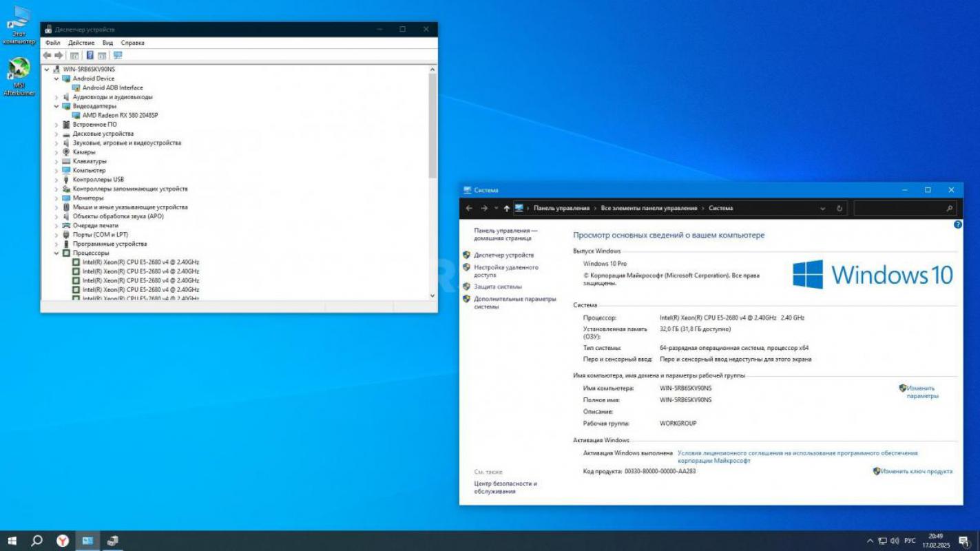Viewport: 980px width, 551px height.
Task: Open Help via the blue question-mark toolbar icon
Action: point(90,55)
